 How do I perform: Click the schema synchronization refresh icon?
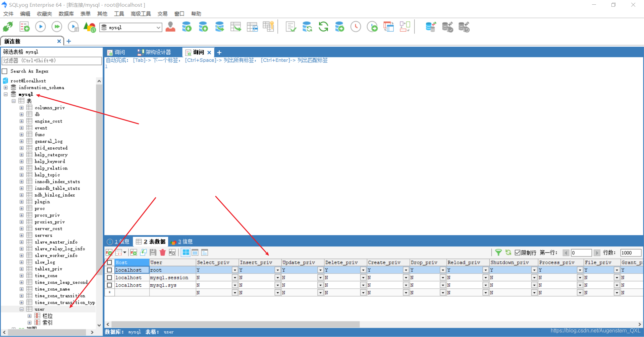[323, 27]
